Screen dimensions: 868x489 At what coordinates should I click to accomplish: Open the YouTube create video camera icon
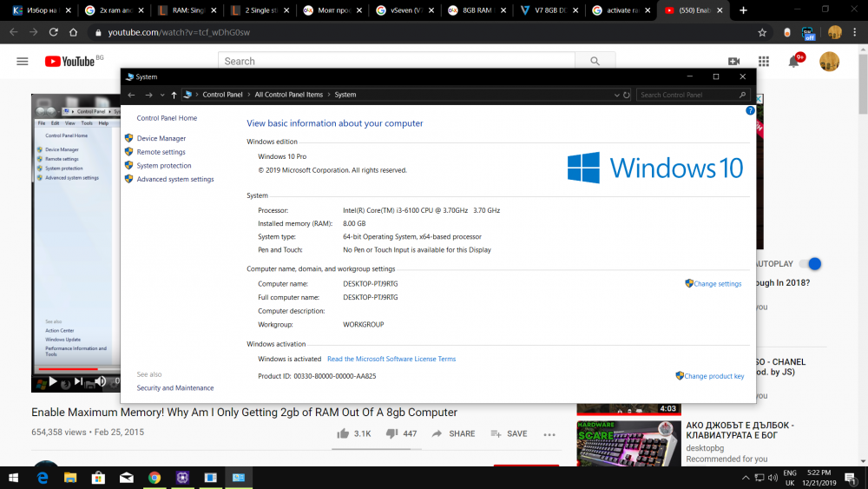734,62
